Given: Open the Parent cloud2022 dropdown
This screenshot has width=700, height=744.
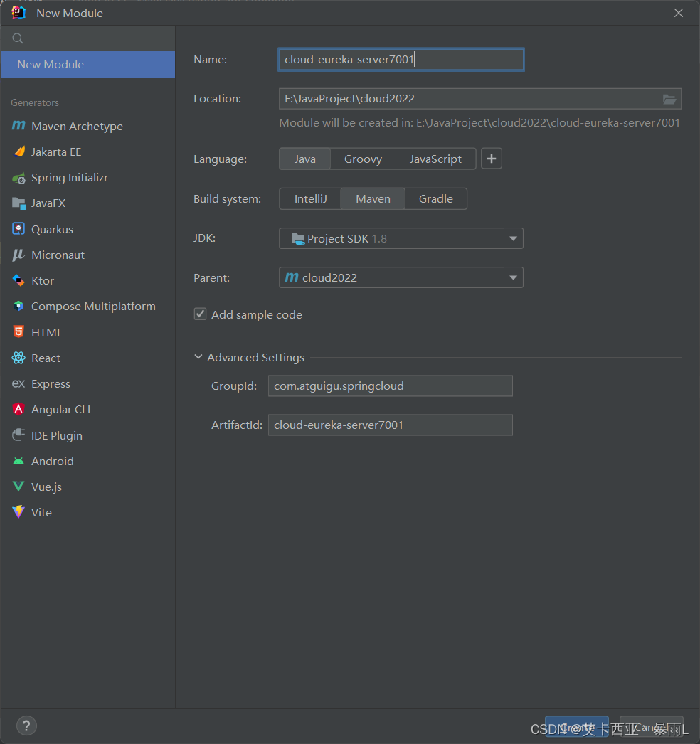Looking at the screenshot, I should point(401,277).
